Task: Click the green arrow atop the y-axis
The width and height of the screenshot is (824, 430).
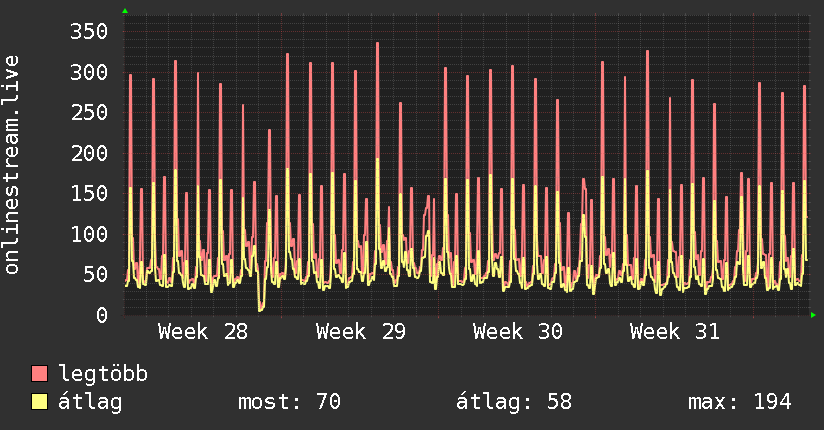Action: tap(125, 11)
